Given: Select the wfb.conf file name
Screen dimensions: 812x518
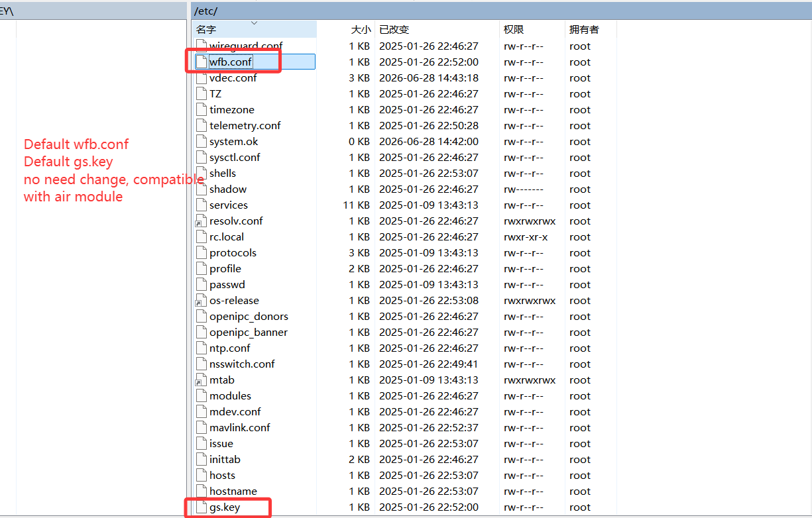Looking at the screenshot, I should pyautogui.click(x=231, y=62).
